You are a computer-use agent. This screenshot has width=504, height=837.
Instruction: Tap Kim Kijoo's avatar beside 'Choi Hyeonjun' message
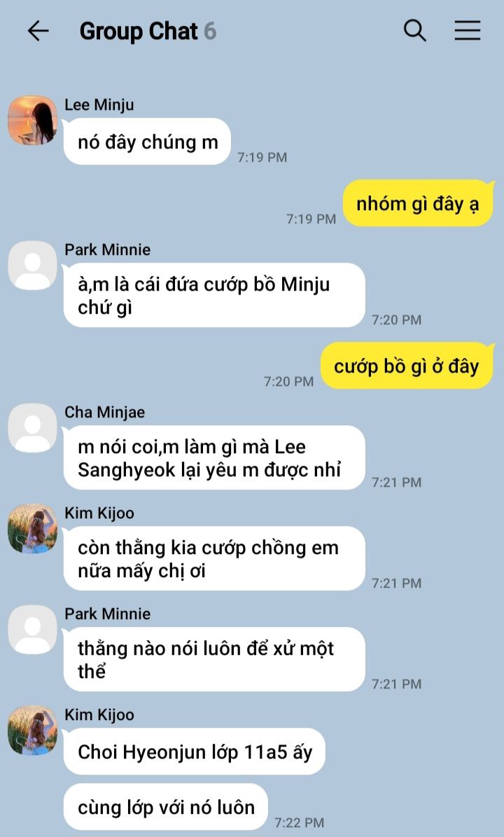point(32,731)
